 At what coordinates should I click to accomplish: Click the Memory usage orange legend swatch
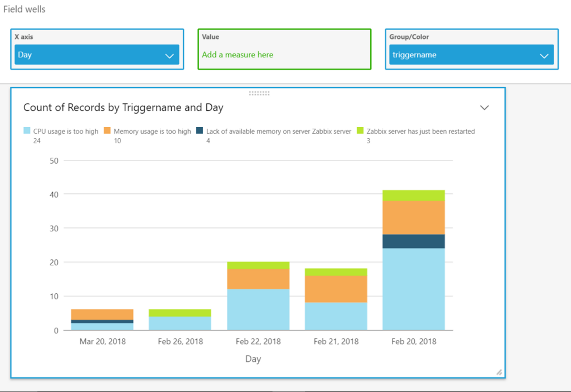[x=107, y=130]
